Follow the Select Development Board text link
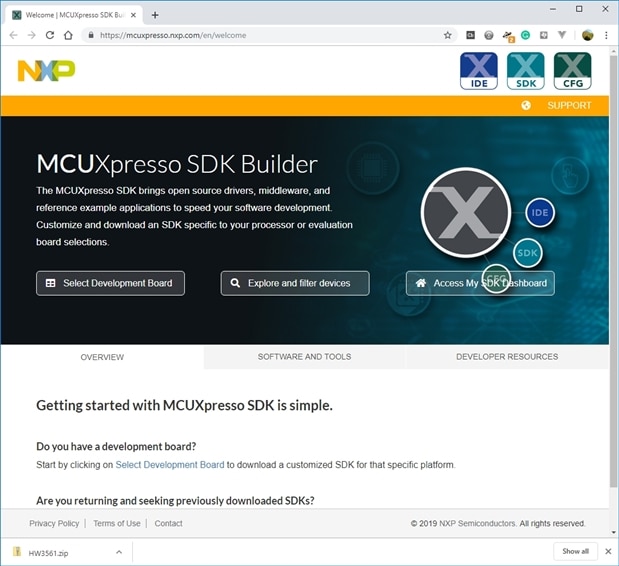Viewport: 619px width, 566px height. tap(170, 465)
